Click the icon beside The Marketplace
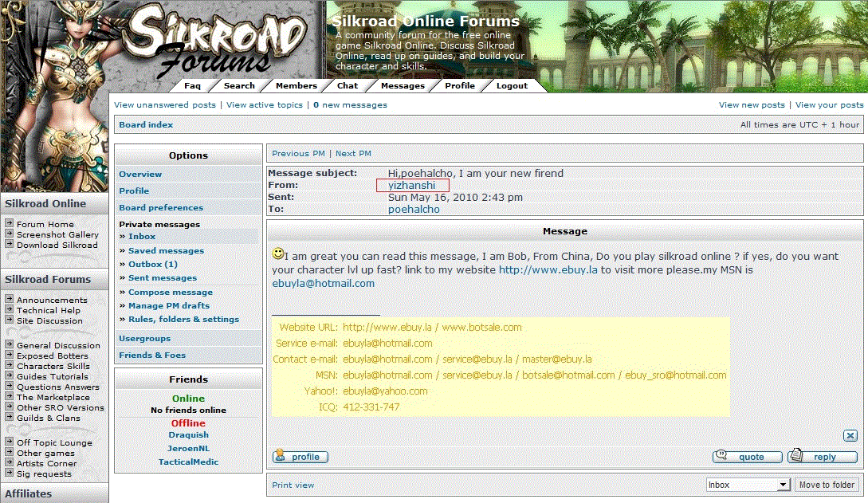Viewport: 868px width, 503px height. pyautogui.click(x=9, y=397)
